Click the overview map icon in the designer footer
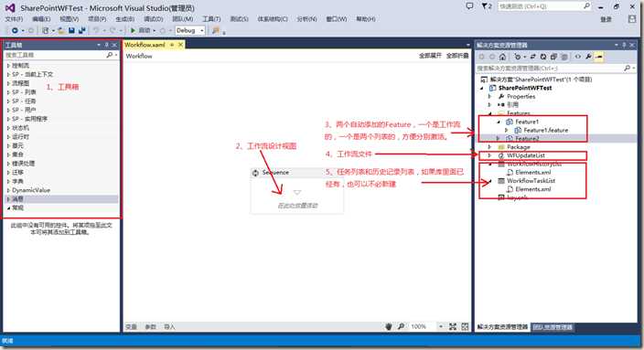Viewport: 644px width, 350px height. [x=465, y=326]
